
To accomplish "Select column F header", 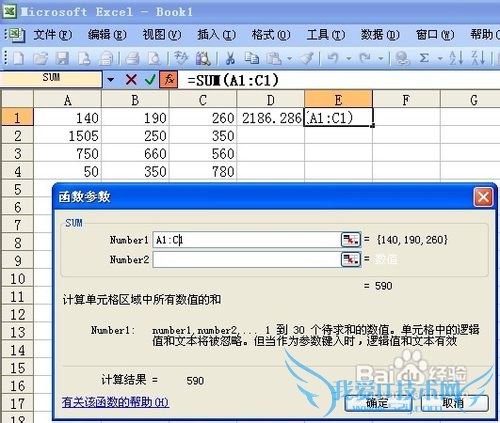I will tap(406, 100).
